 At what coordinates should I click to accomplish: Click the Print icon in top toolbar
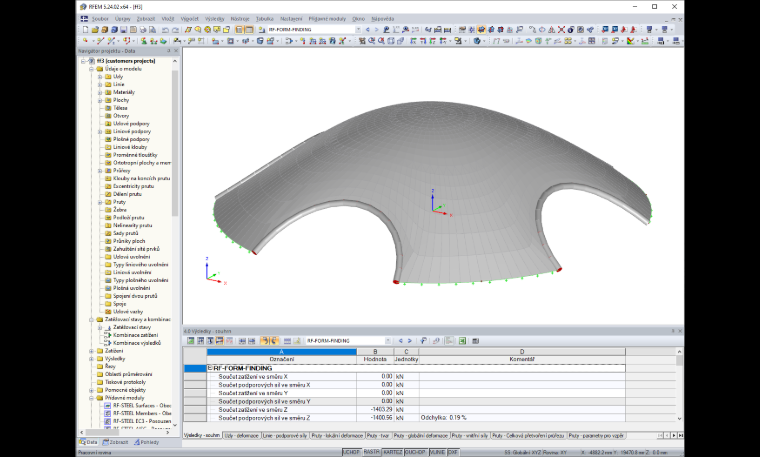tap(143, 30)
